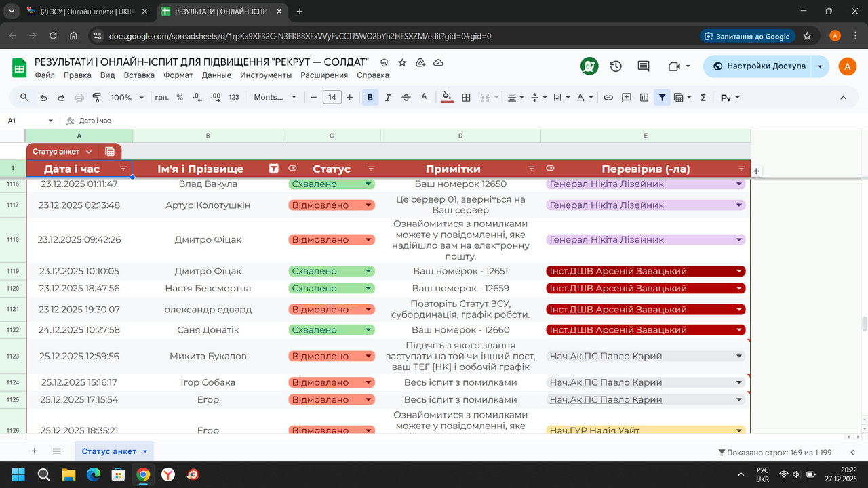The width and height of the screenshot is (868, 488).
Task: Select the paint format tool
Action: [96, 98]
